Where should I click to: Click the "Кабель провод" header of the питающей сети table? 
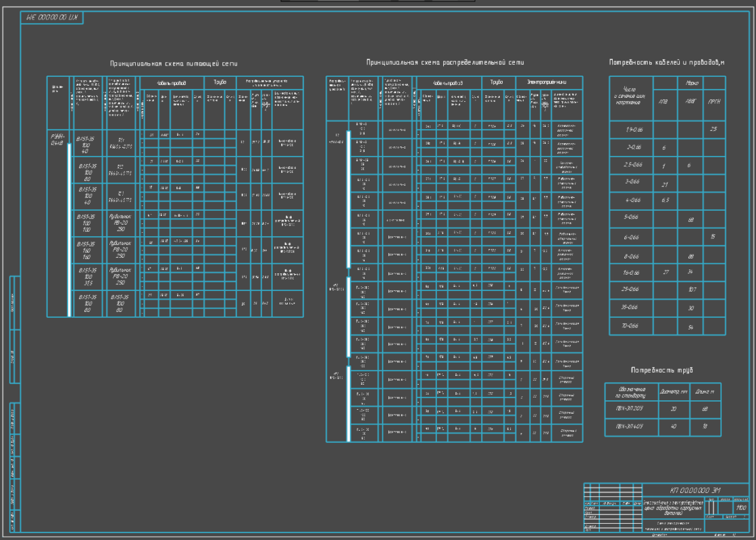172,83
